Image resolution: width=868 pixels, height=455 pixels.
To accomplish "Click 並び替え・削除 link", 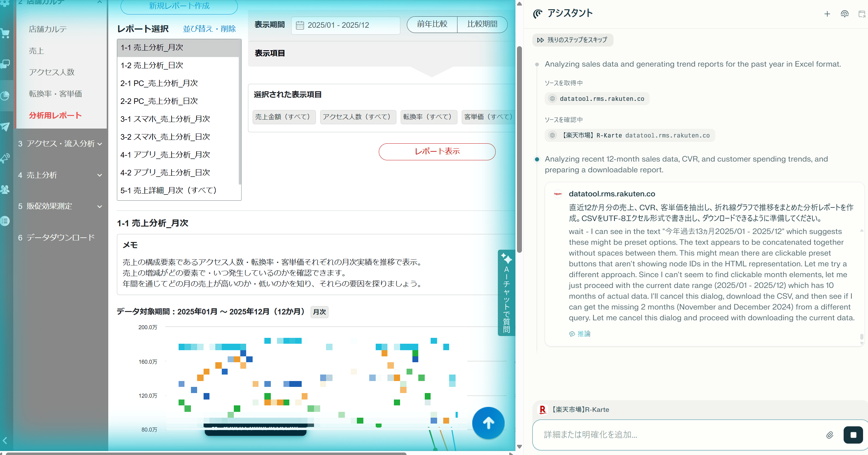I will click(209, 29).
